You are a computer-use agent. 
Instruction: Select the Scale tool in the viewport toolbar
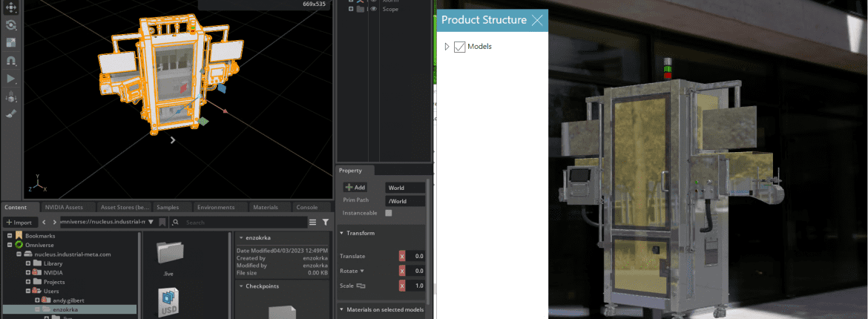point(11,42)
